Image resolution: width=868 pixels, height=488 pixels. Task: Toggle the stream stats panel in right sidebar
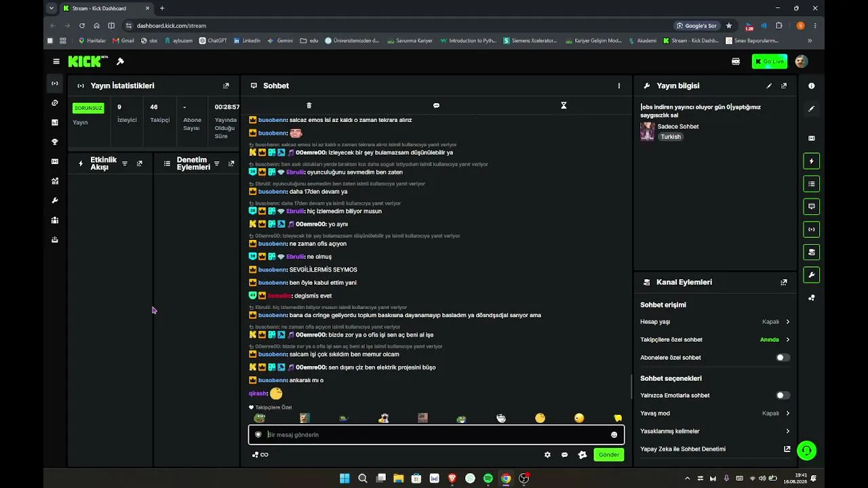pos(812,229)
